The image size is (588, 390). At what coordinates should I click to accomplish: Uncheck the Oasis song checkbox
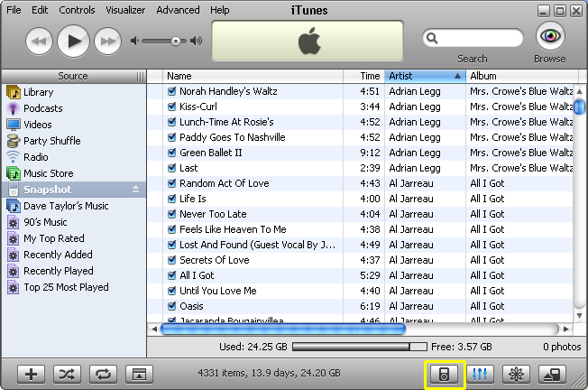point(171,306)
